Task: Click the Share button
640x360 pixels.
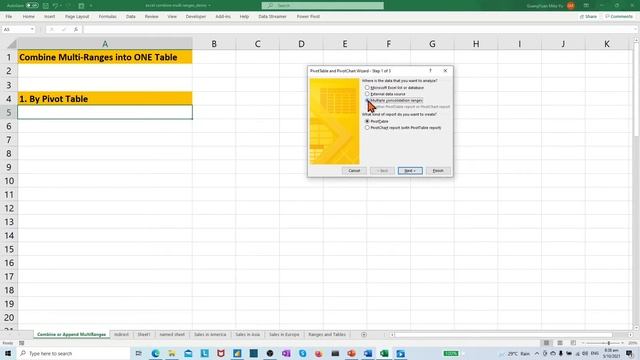Action: (588, 16)
